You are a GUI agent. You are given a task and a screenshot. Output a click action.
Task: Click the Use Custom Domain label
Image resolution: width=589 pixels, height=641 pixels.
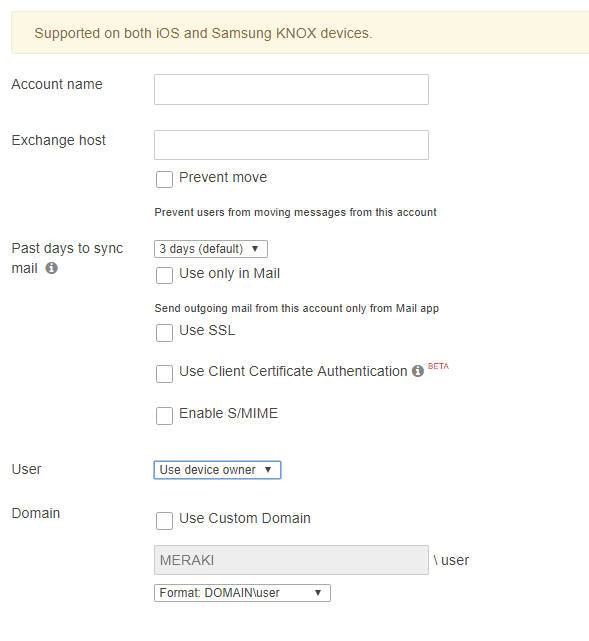[245, 518]
